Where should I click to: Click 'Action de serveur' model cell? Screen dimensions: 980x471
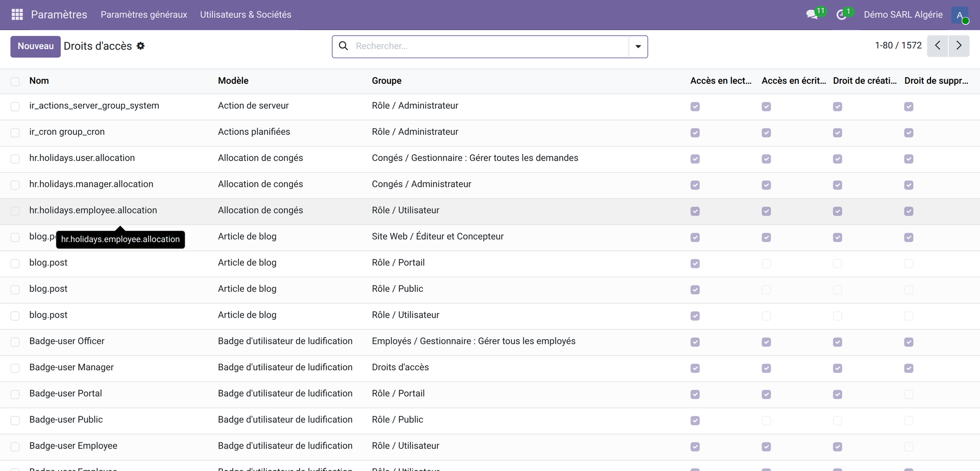(253, 106)
